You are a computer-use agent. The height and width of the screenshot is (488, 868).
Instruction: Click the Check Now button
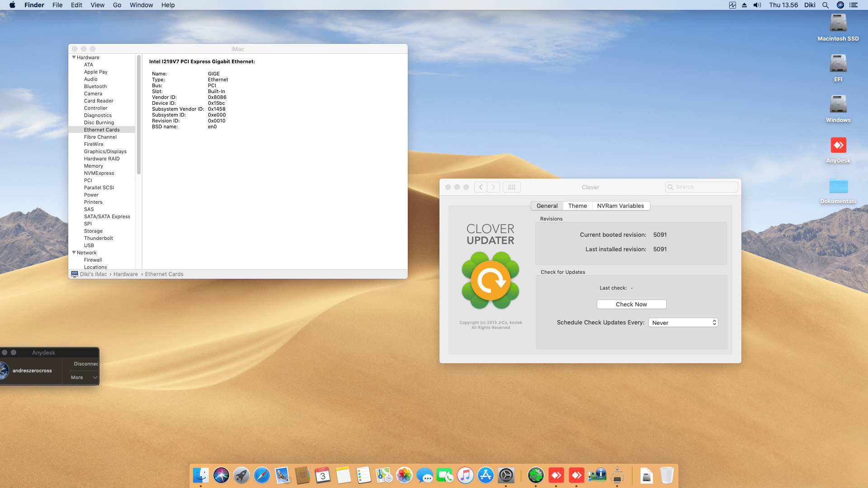(x=631, y=304)
